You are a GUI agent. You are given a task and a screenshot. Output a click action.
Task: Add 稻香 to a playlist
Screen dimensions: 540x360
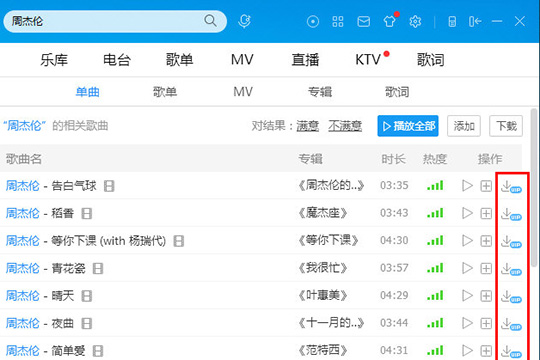point(486,214)
